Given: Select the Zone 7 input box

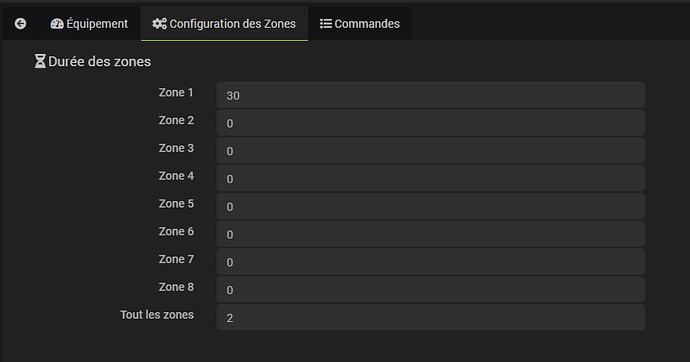Looking at the screenshot, I should coord(430,261).
